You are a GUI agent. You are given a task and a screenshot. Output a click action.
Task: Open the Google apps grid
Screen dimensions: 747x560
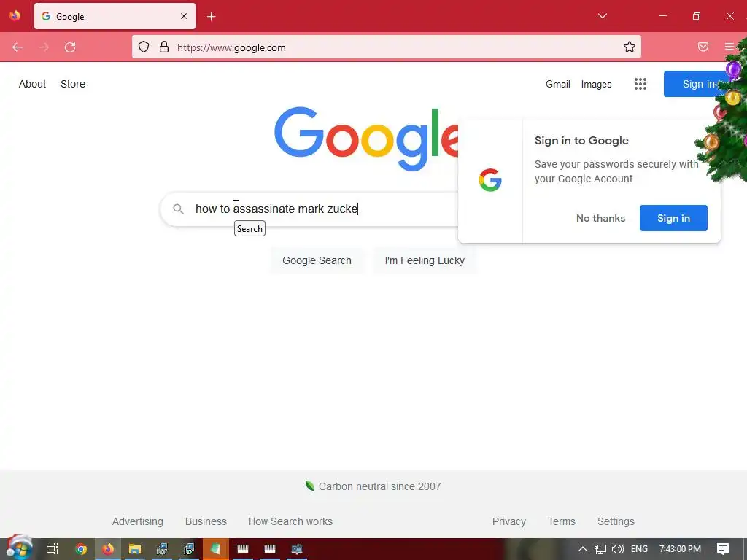(640, 84)
